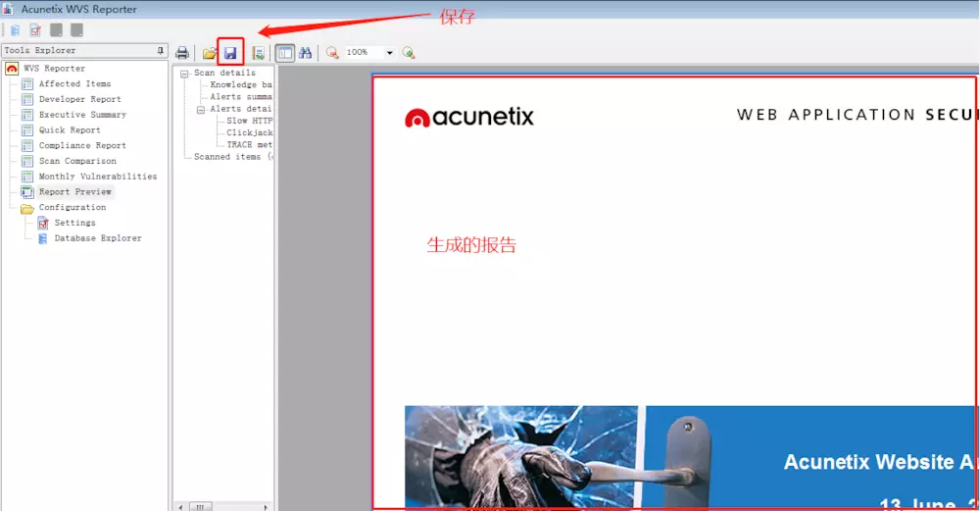
Task: Click the Database Explorer icon in tree
Action: coord(42,238)
